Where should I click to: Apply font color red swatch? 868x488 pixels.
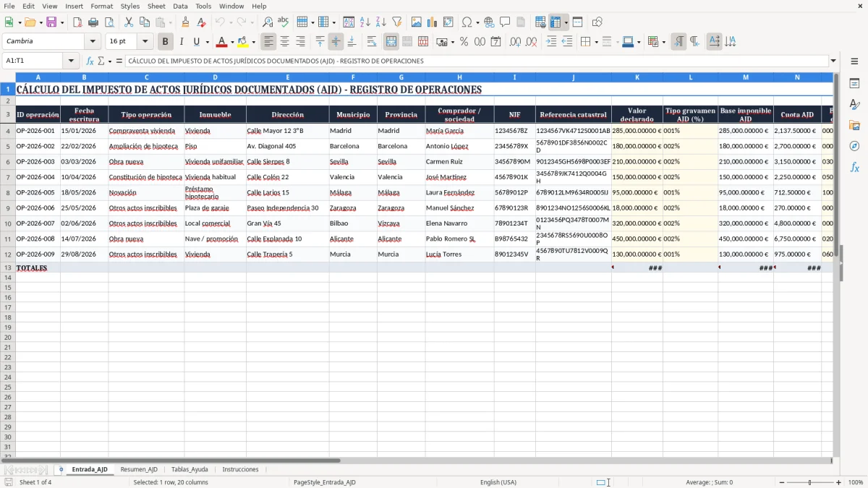coord(222,42)
